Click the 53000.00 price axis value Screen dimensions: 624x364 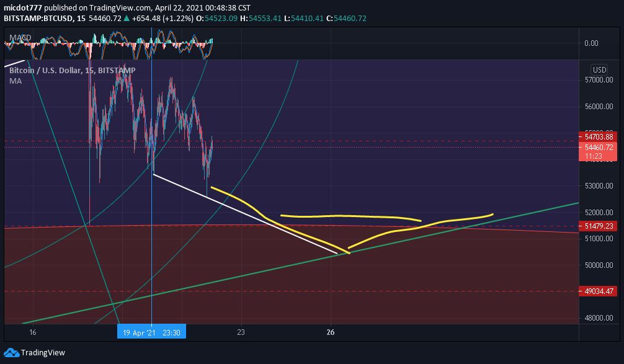coord(599,186)
